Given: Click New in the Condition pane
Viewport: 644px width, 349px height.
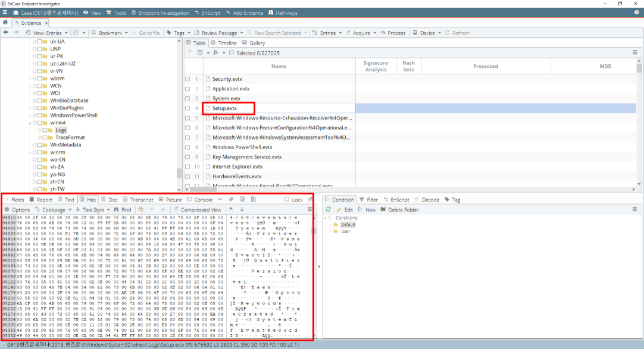Looking at the screenshot, I should pos(367,209).
